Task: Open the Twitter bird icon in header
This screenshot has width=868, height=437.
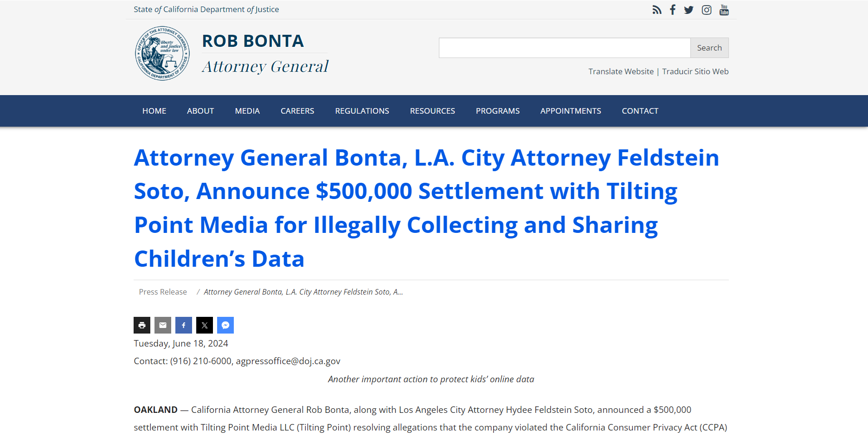Action: point(689,10)
